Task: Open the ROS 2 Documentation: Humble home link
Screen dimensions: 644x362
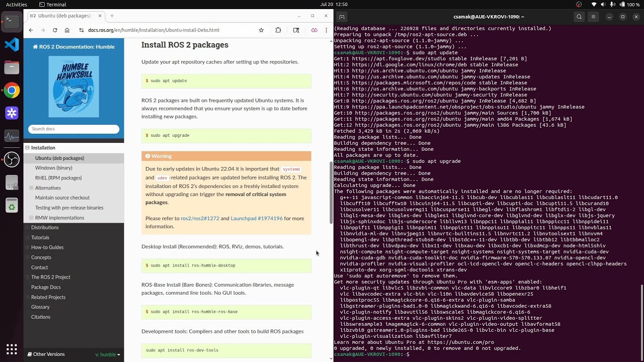Action: pyautogui.click(x=74, y=47)
